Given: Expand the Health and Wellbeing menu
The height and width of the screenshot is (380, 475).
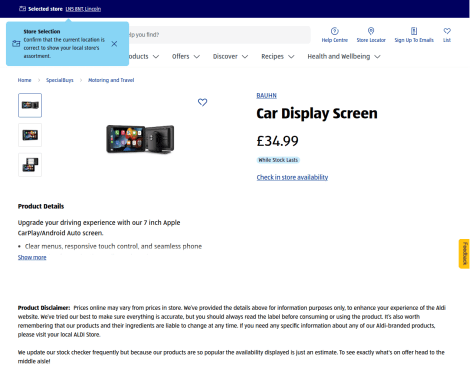Looking at the screenshot, I should point(344,56).
